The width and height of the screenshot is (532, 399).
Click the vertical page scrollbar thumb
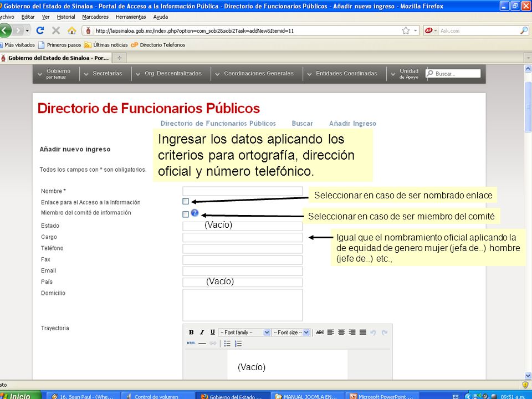(528, 107)
